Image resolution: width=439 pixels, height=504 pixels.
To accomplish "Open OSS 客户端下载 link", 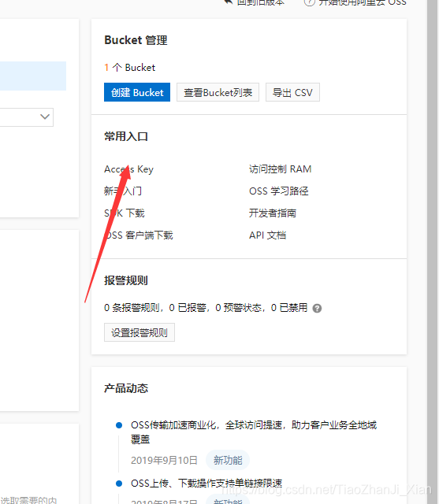I will click(x=138, y=235).
